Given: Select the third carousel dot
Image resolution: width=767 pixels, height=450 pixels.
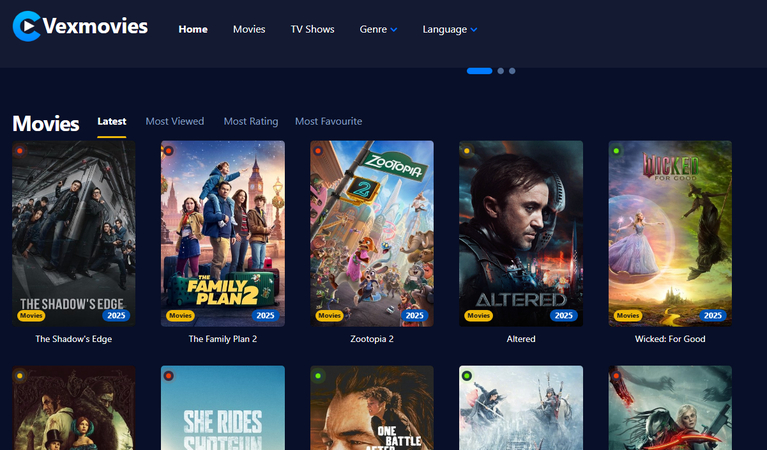Looking at the screenshot, I should coord(512,71).
